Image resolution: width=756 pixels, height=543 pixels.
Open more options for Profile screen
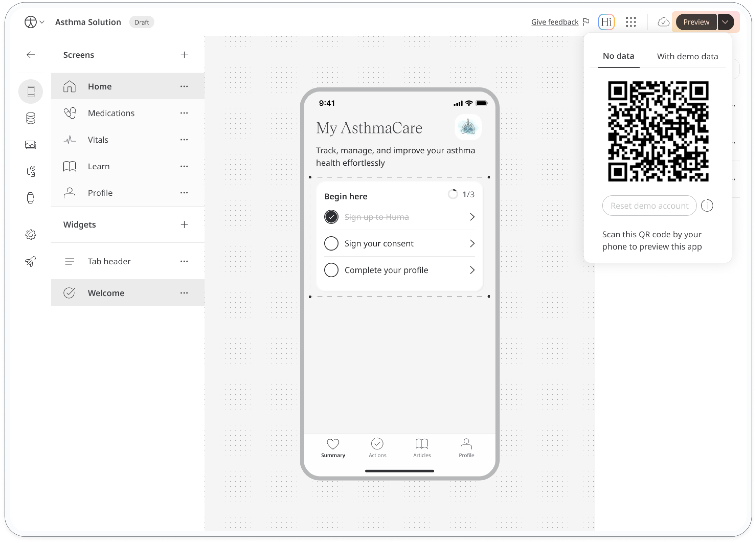click(184, 193)
